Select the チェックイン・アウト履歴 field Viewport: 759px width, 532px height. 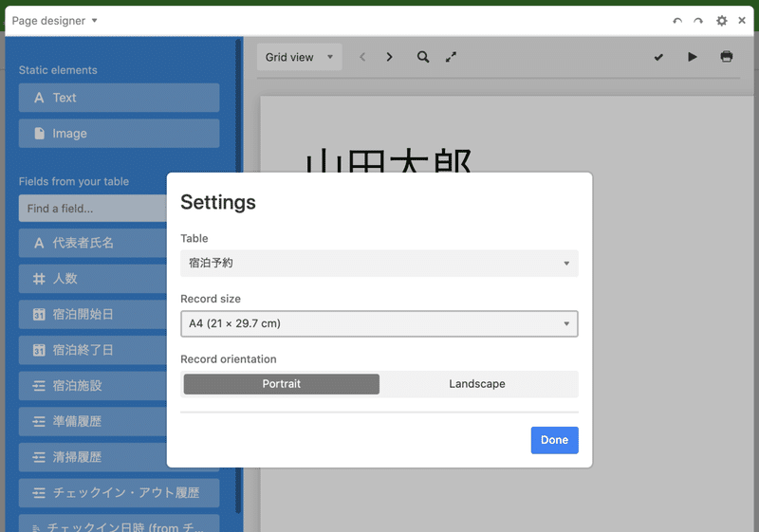[x=120, y=493]
